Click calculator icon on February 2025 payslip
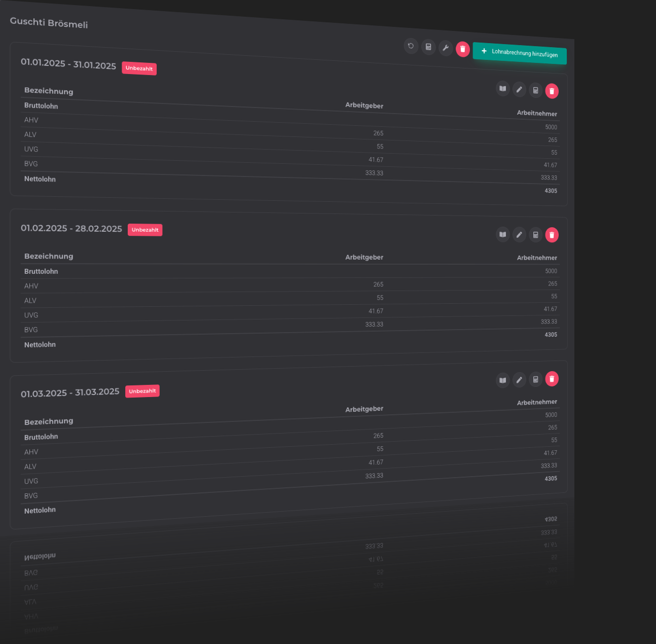The width and height of the screenshot is (656, 644). point(535,235)
